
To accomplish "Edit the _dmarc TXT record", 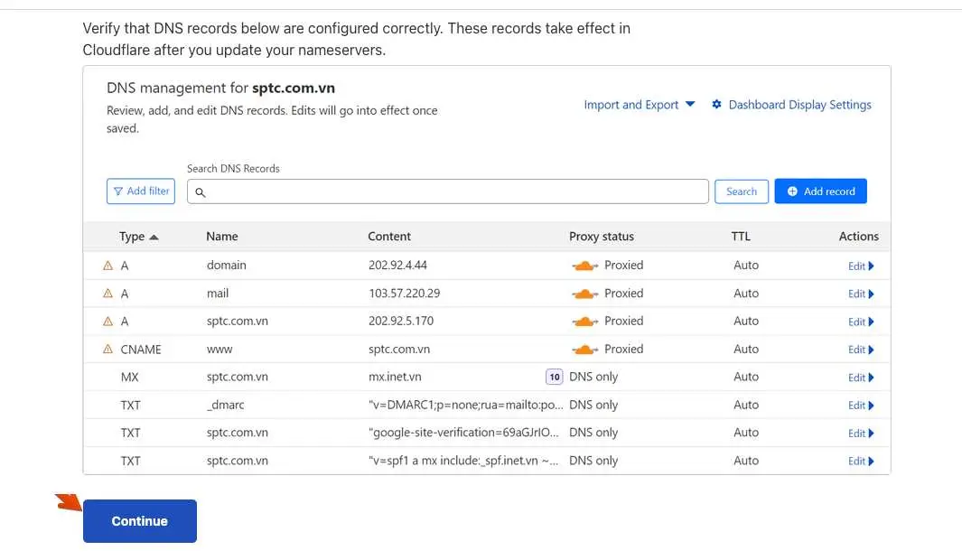I will pos(861,406).
